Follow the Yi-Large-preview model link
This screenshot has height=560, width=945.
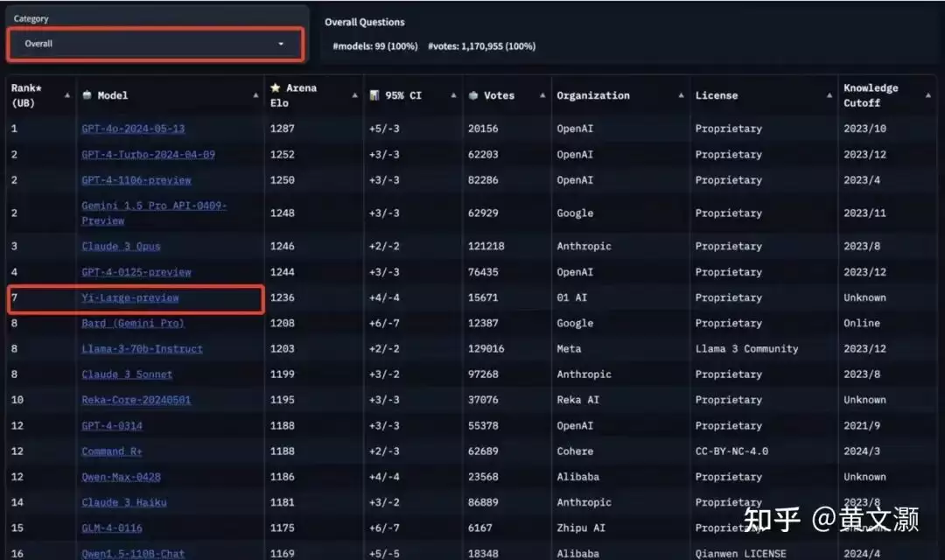130,297
